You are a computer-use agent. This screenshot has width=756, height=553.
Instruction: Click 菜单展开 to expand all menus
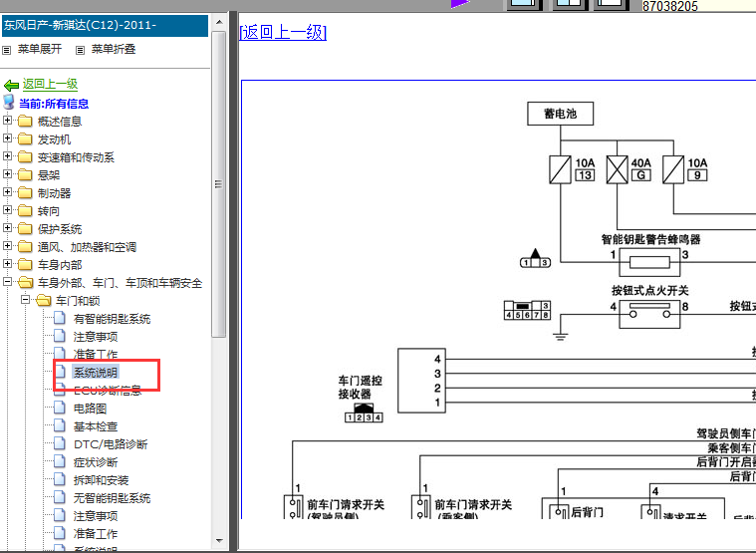[x=40, y=49]
